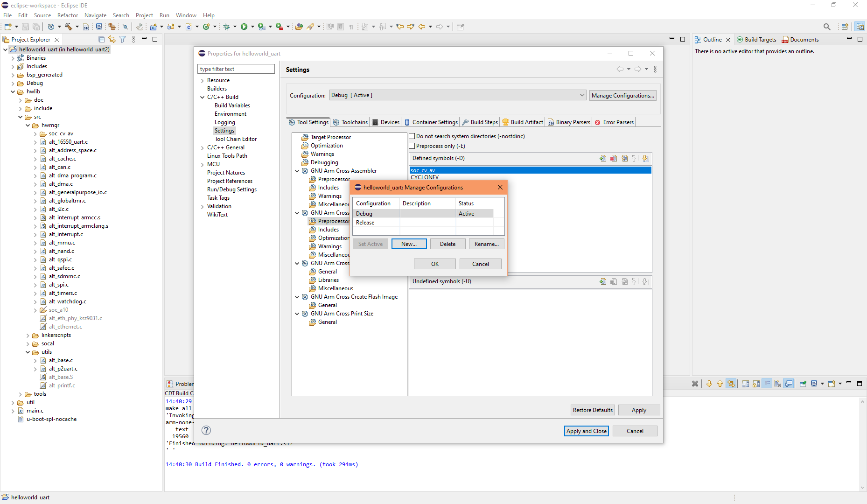
Task: Select the Debug icon in the main toolbar
Action: (227, 27)
